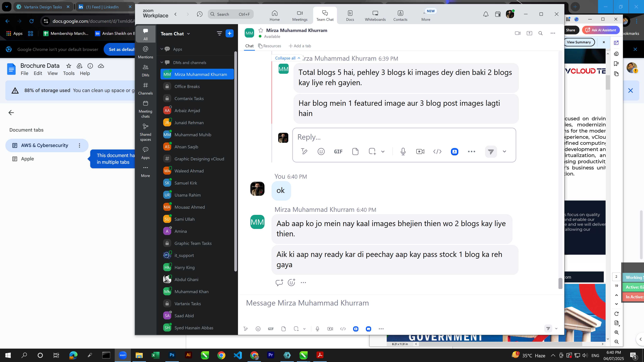Open GIF picker in main composer

coord(271,329)
